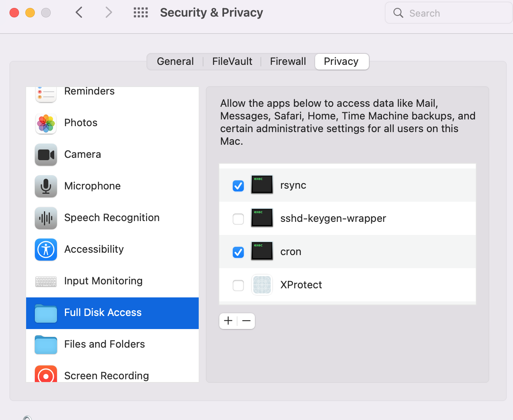Viewport: 513px width, 420px height.
Task: Switch to the General tab
Action: [x=175, y=61]
